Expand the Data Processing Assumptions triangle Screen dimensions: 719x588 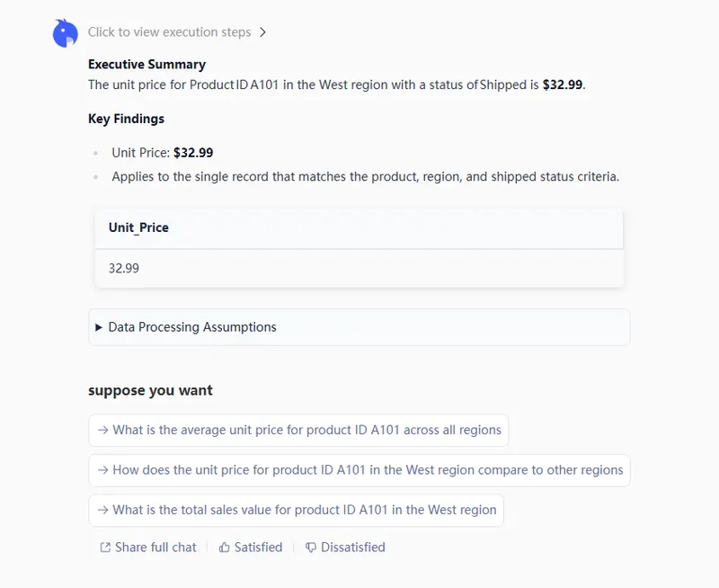99,327
